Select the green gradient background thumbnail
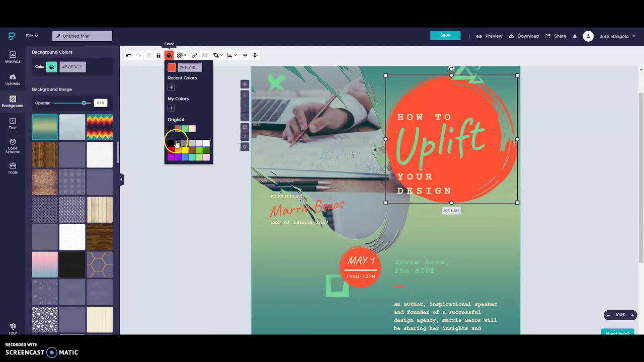This screenshot has width=644, height=362. (45, 127)
